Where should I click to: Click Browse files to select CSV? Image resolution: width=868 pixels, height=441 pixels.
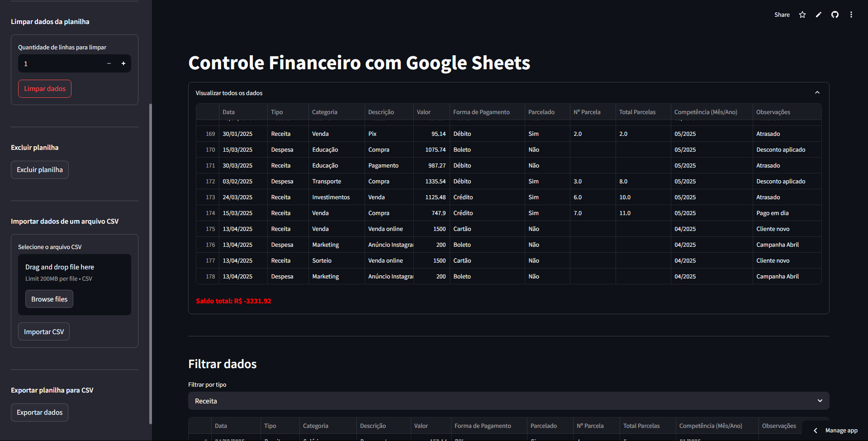coord(49,299)
